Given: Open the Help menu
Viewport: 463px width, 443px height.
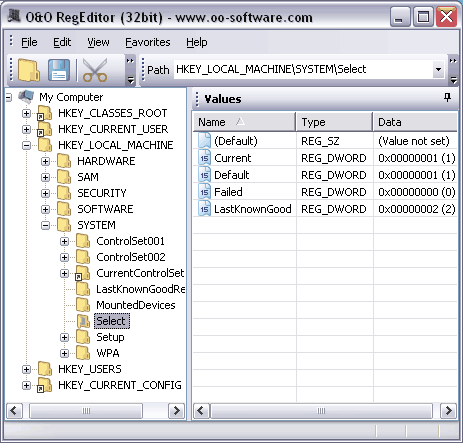Looking at the screenshot, I should 197,42.
